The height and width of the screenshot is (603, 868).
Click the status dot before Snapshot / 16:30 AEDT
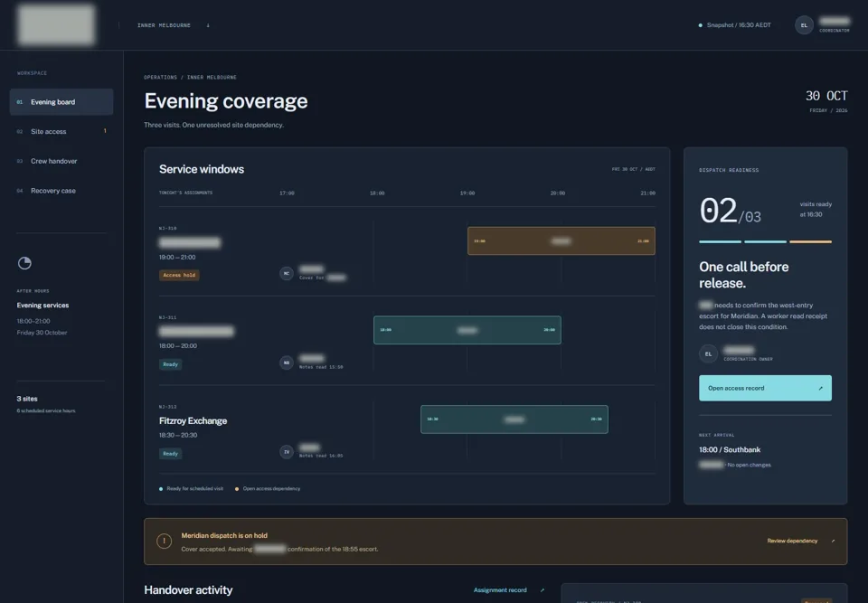point(700,25)
